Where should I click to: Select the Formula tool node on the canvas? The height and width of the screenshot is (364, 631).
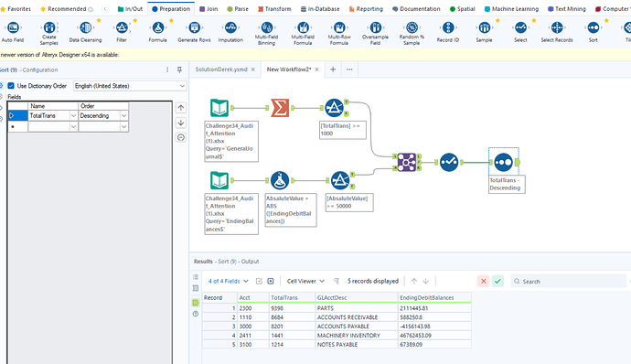tap(280, 180)
